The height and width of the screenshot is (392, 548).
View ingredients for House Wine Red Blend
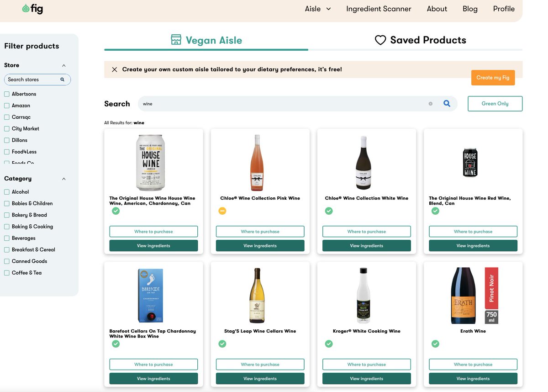pos(473,246)
